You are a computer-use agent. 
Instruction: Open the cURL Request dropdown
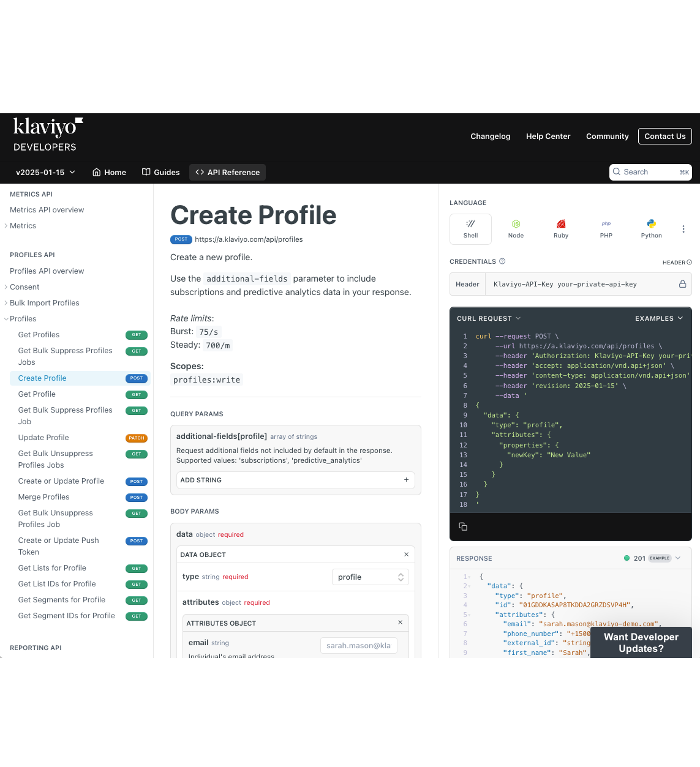[489, 318]
